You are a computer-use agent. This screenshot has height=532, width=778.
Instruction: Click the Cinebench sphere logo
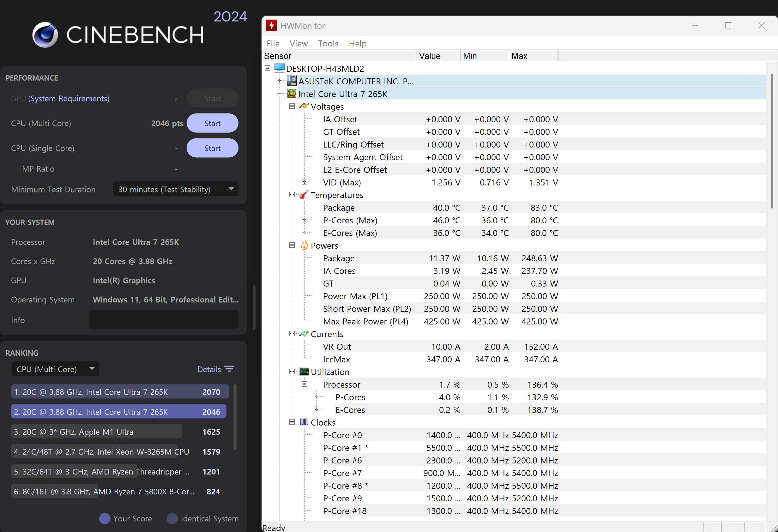click(x=45, y=34)
